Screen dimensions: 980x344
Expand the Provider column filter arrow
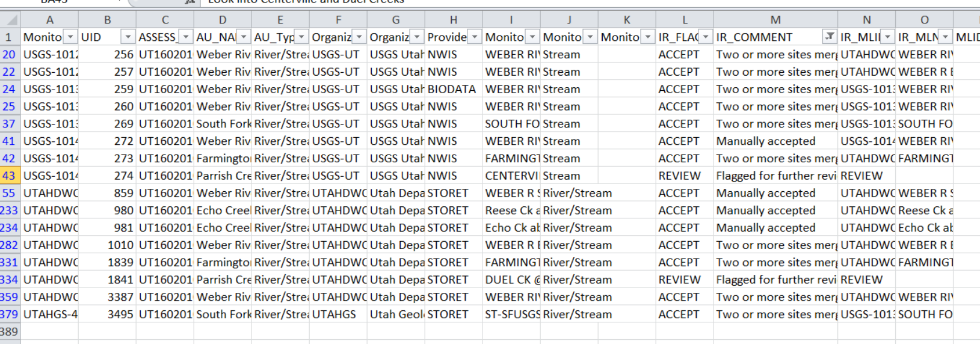(x=475, y=37)
